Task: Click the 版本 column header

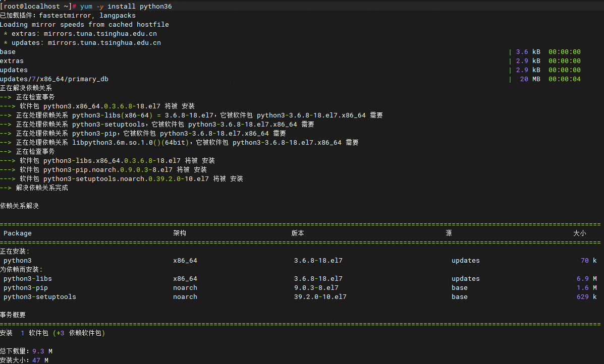Action: (x=298, y=233)
